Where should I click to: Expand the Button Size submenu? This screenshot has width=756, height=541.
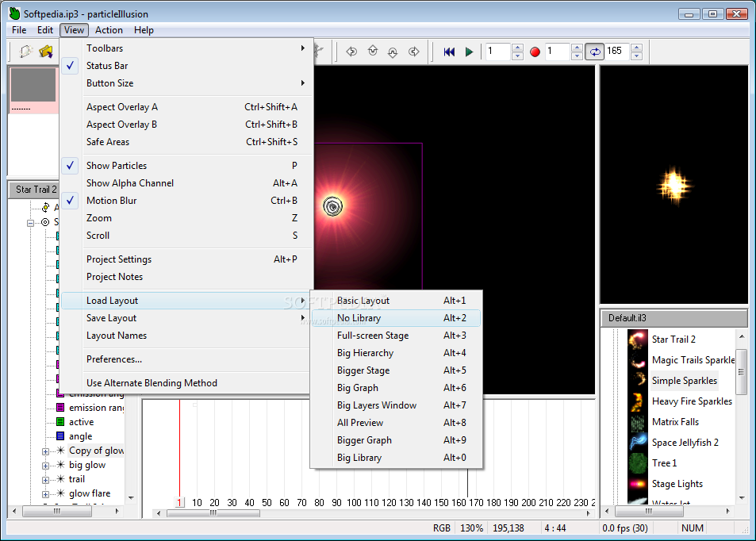click(186, 83)
